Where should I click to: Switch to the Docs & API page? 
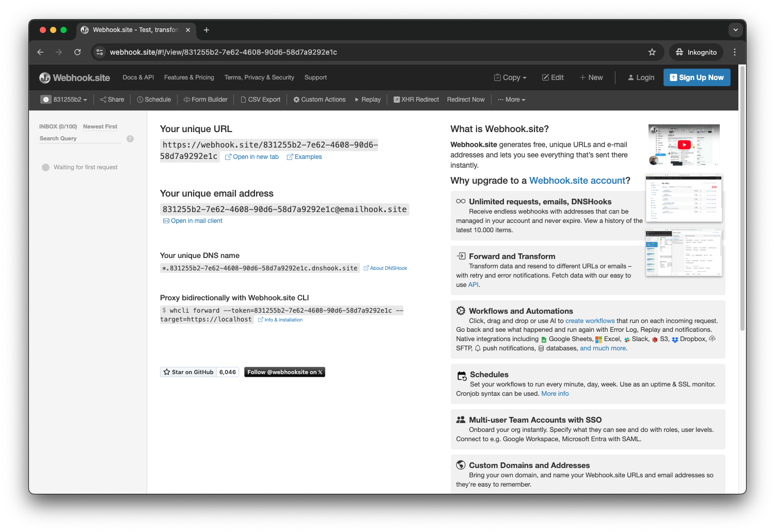(137, 77)
